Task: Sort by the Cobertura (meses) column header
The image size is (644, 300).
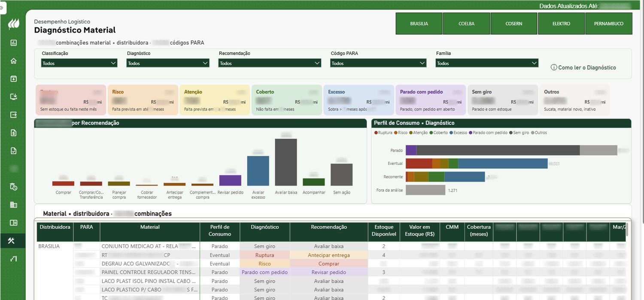Action: tap(479, 232)
